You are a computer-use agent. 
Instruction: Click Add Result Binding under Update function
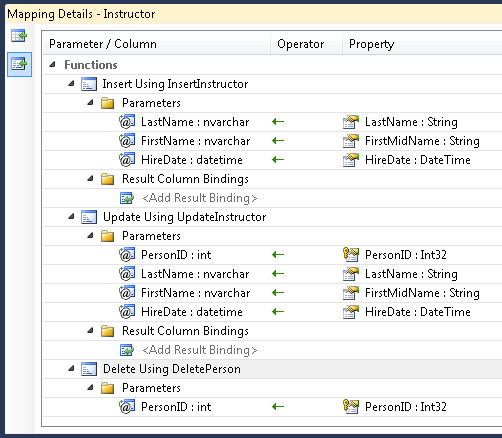pos(200,350)
